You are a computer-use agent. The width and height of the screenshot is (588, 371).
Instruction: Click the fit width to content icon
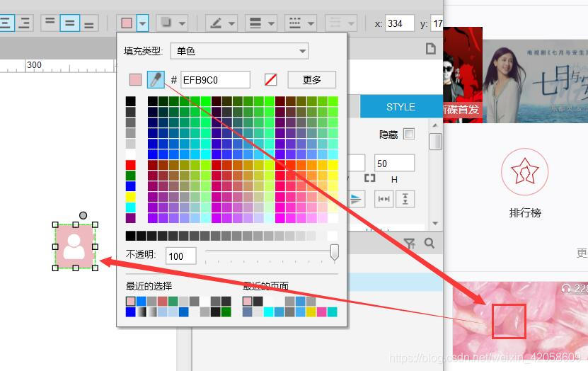pyautogui.click(x=384, y=199)
